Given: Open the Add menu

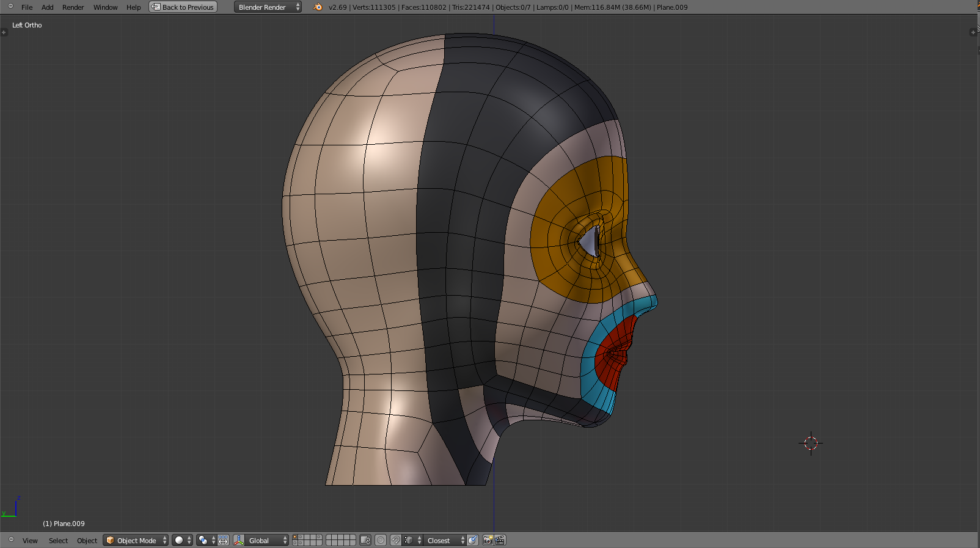Looking at the screenshot, I should pos(47,7).
